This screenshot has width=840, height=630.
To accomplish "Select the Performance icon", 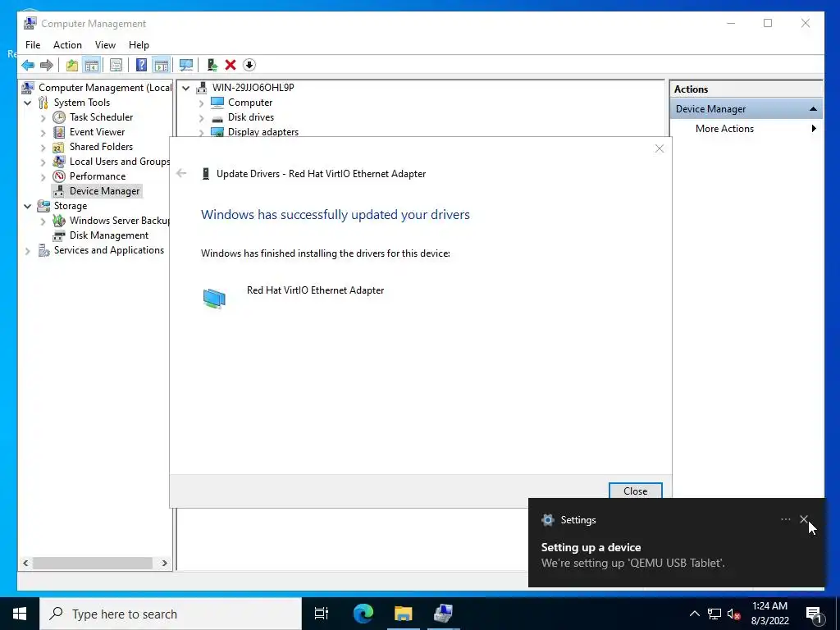I will click(59, 176).
